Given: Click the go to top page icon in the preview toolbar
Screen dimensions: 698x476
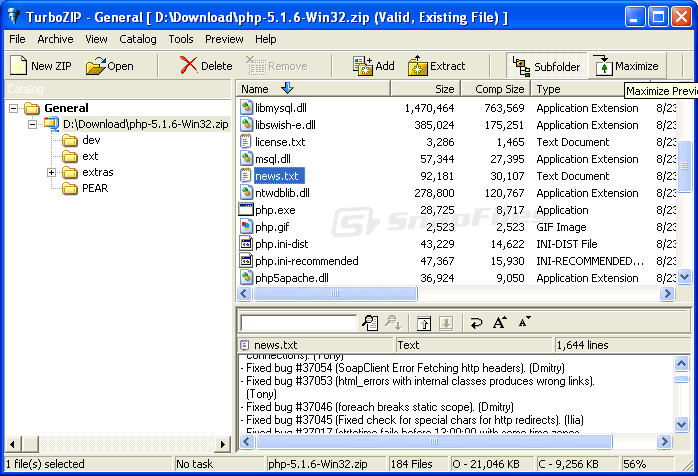Looking at the screenshot, I should point(424,323).
